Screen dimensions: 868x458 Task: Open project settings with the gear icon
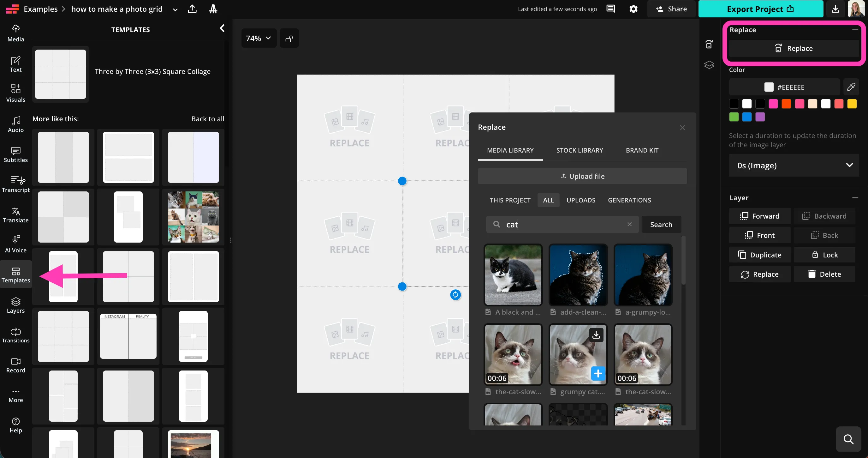coord(633,9)
